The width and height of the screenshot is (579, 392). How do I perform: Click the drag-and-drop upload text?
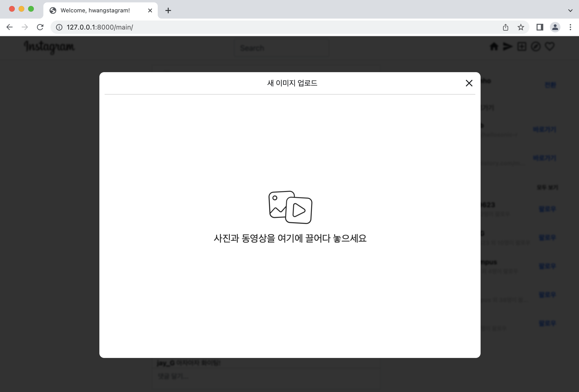290,238
